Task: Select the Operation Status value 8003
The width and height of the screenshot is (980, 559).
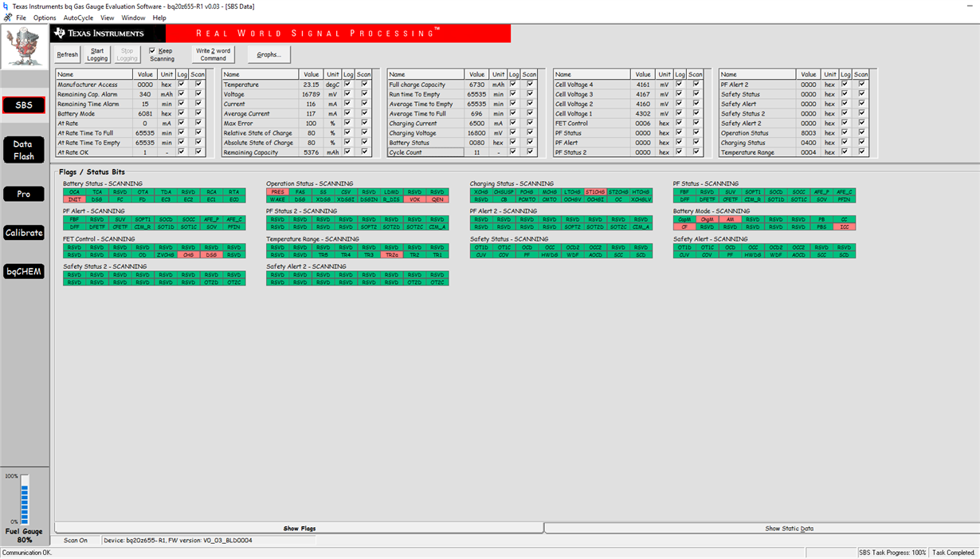Action: [808, 132]
